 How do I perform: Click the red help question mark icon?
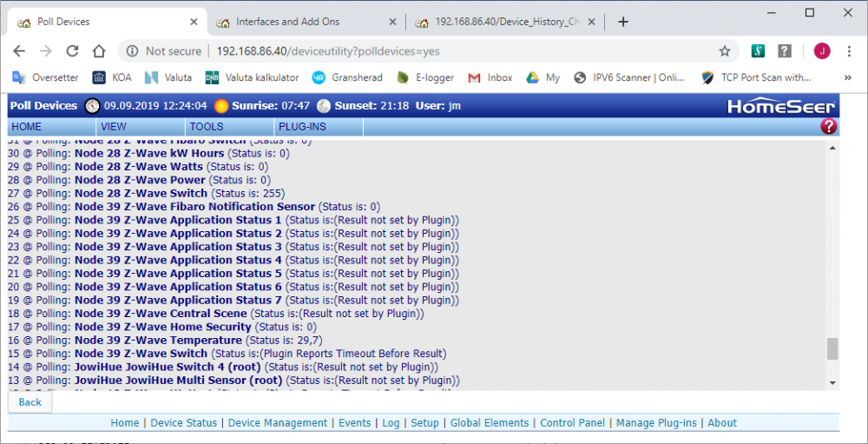[x=828, y=127]
